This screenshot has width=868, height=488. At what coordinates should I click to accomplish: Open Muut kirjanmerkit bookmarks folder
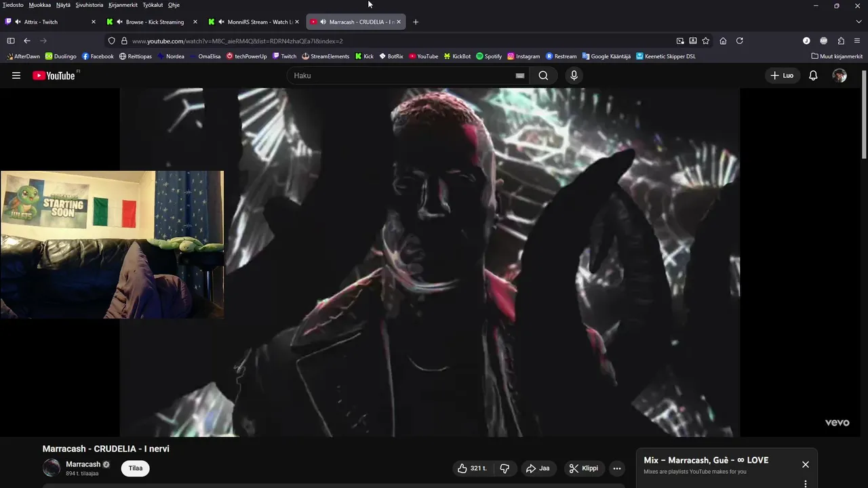coord(837,56)
